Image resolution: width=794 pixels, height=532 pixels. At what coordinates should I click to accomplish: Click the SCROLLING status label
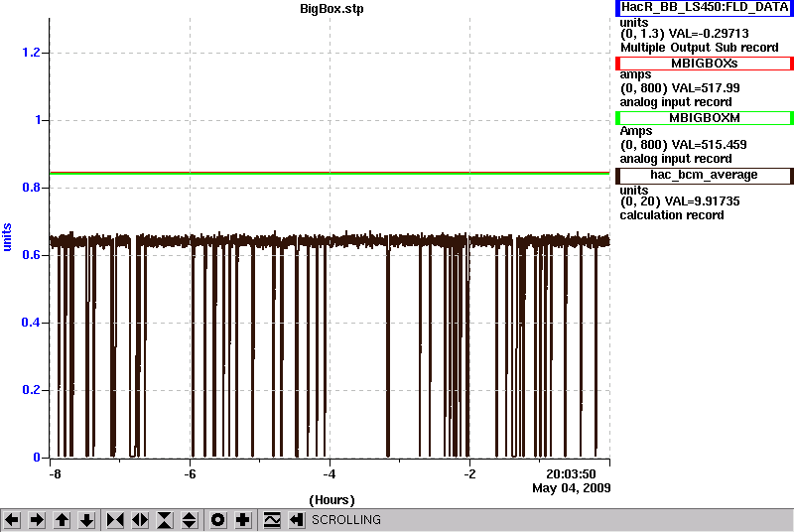click(346, 520)
